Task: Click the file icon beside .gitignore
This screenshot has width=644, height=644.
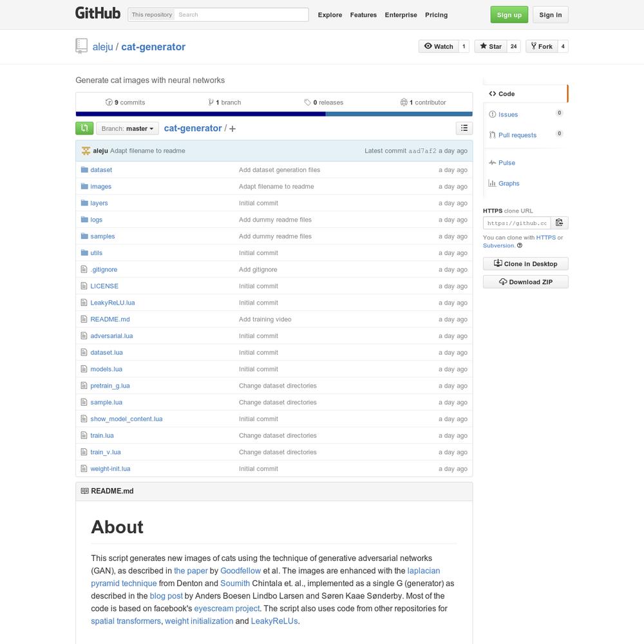Action: (x=84, y=269)
